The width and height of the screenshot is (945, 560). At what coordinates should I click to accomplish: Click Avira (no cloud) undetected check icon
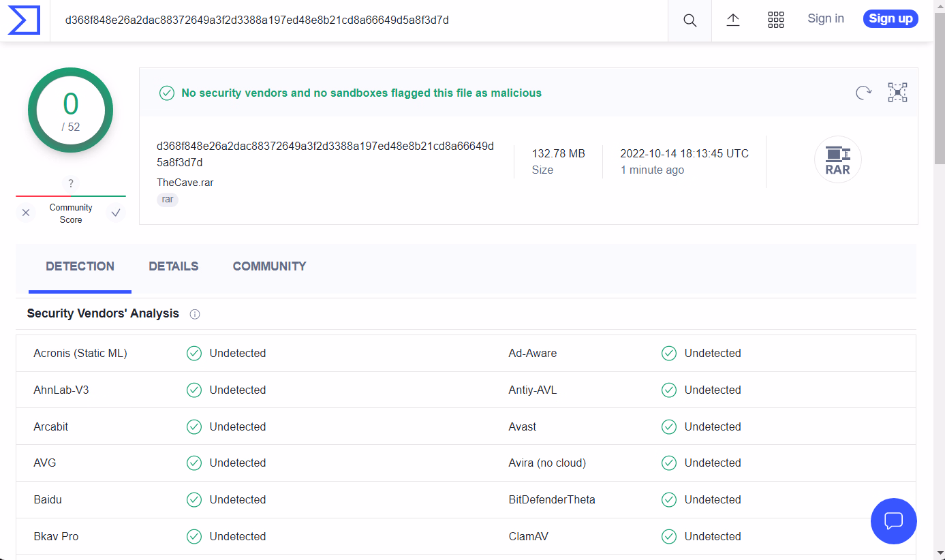[669, 463]
